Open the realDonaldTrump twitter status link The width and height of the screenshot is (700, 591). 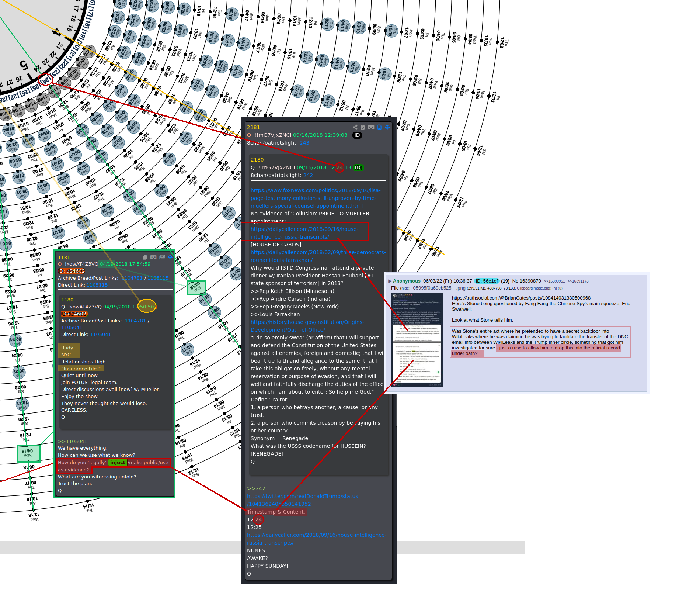point(302,500)
